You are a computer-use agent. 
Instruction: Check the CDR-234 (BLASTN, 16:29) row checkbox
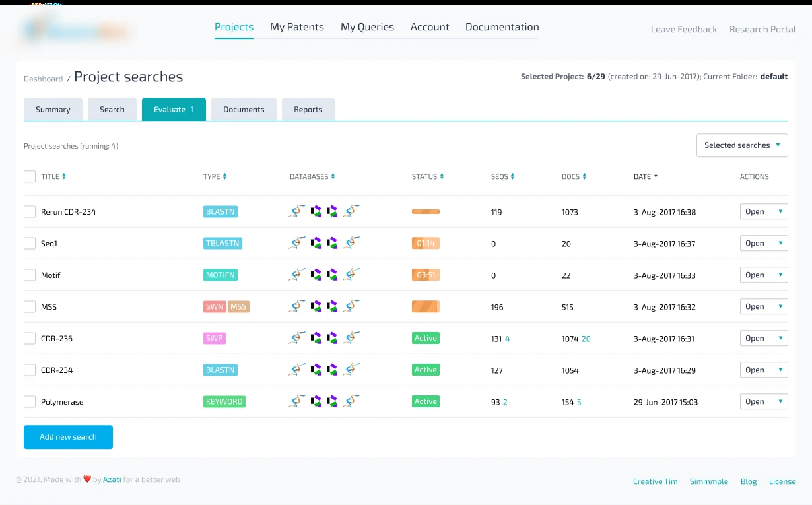(30, 370)
